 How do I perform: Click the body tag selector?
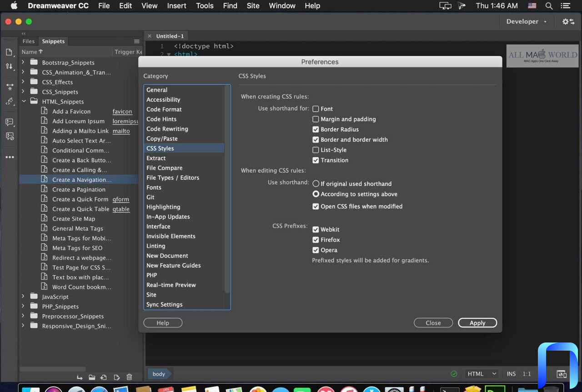(159, 374)
